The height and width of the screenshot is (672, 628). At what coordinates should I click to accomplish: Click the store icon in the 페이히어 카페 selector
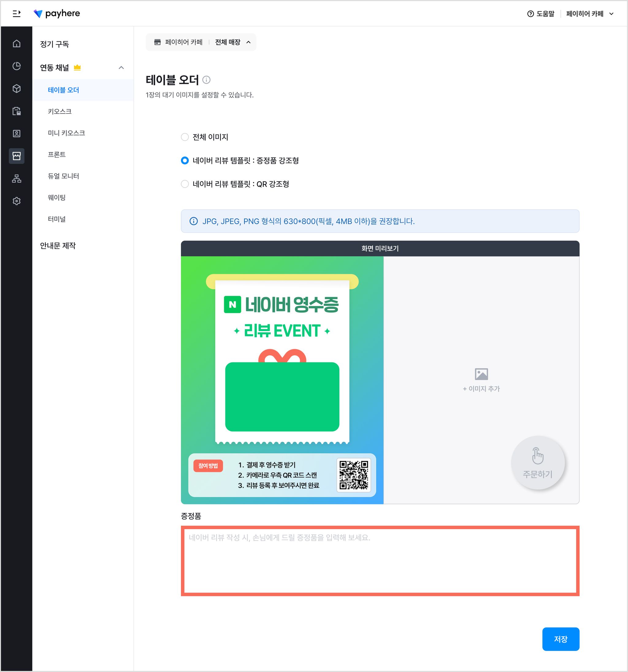point(158,42)
